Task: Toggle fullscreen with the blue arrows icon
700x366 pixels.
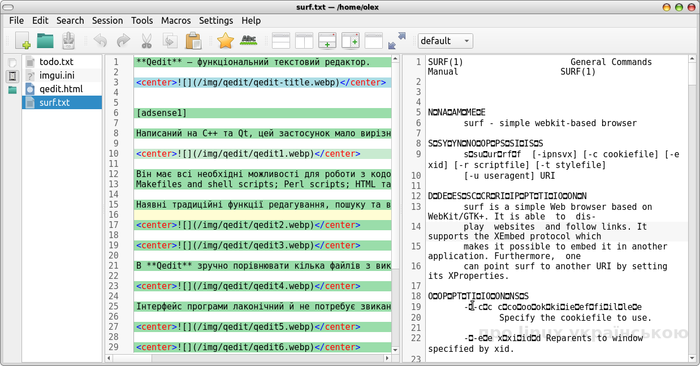Action: click(x=397, y=41)
